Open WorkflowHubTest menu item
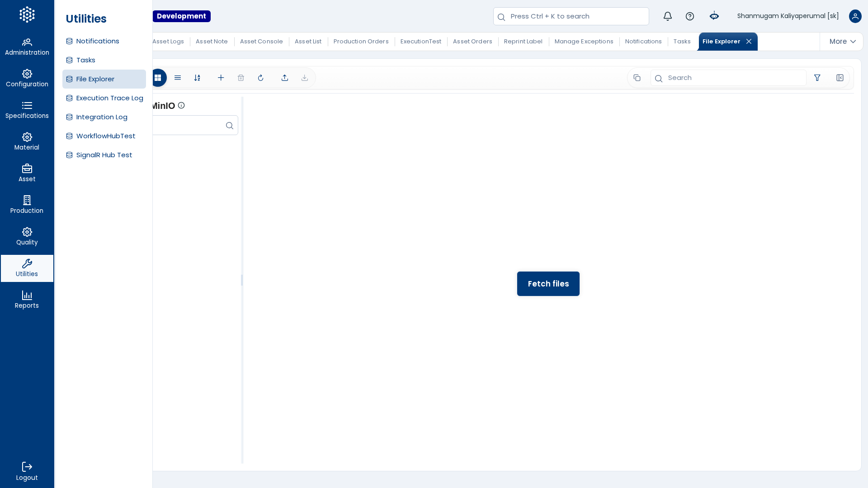Image resolution: width=868 pixels, height=488 pixels. (104, 136)
